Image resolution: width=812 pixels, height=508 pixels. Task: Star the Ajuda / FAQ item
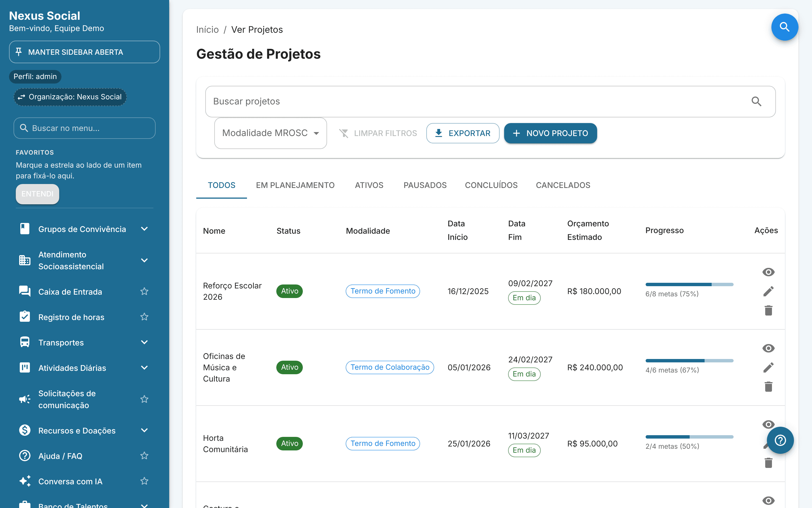pyautogui.click(x=144, y=456)
